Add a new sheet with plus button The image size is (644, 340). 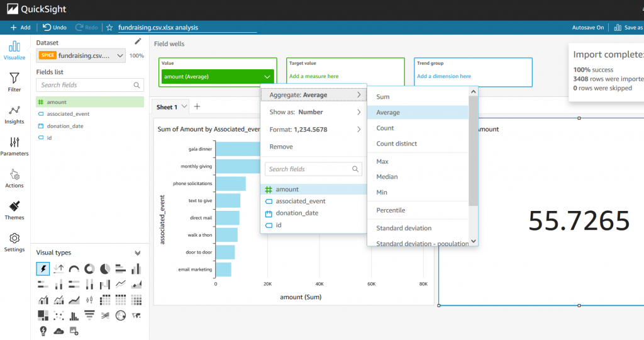pos(197,106)
